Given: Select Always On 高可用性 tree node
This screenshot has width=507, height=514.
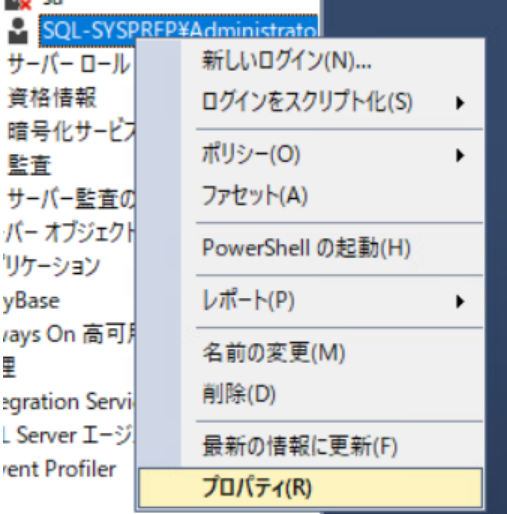Looking at the screenshot, I should [x=69, y=334].
